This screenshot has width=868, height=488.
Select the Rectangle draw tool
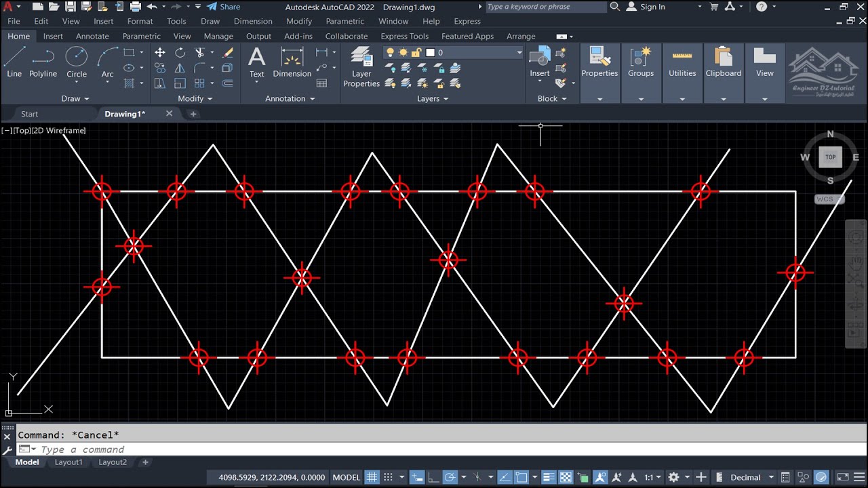pos(129,52)
